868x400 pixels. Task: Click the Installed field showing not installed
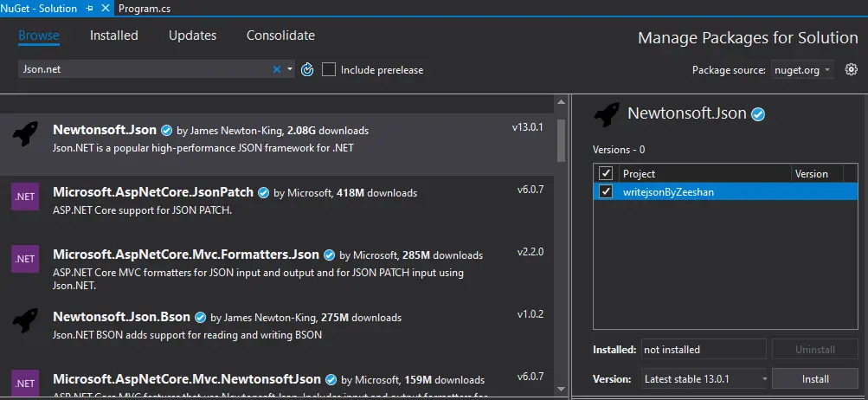tap(704, 350)
